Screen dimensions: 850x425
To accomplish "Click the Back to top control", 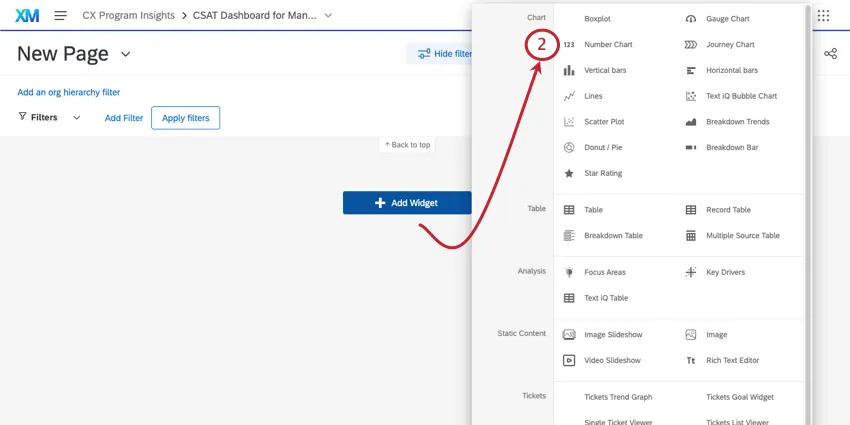I will pyautogui.click(x=407, y=145).
